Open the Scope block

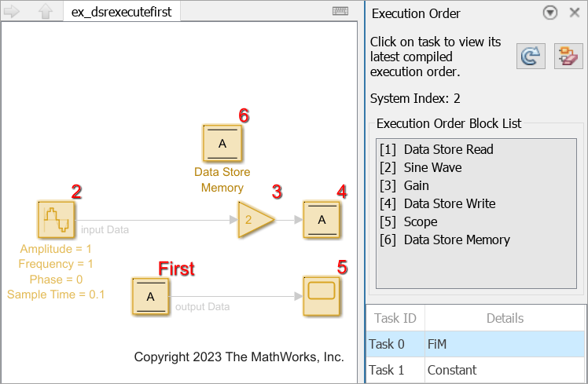click(x=322, y=296)
